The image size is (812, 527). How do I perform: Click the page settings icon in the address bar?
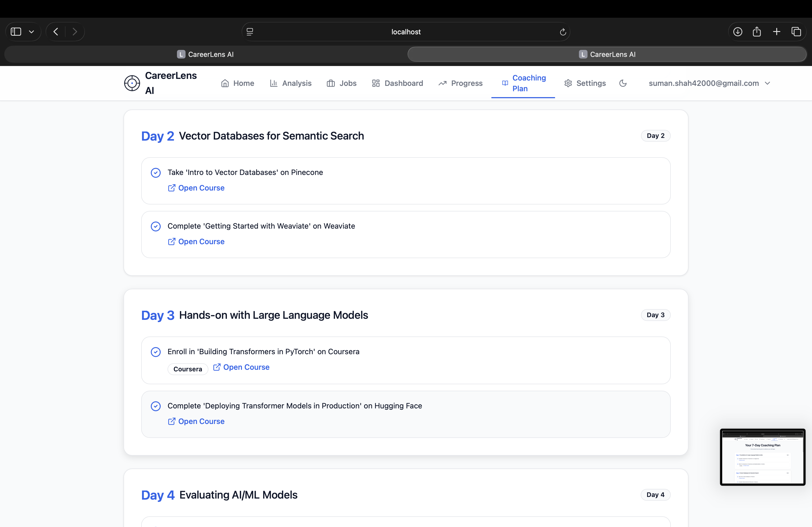pos(250,32)
